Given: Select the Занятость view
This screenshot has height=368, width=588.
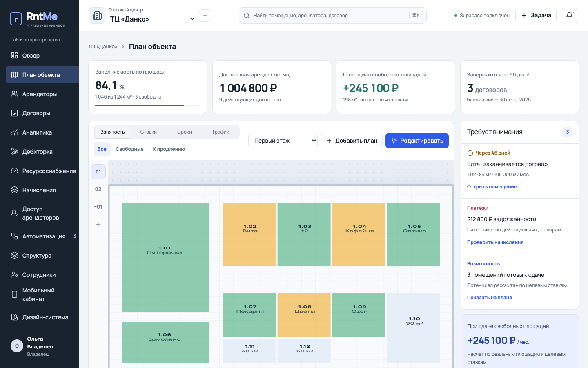Looking at the screenshot, I should click(113, 132).
